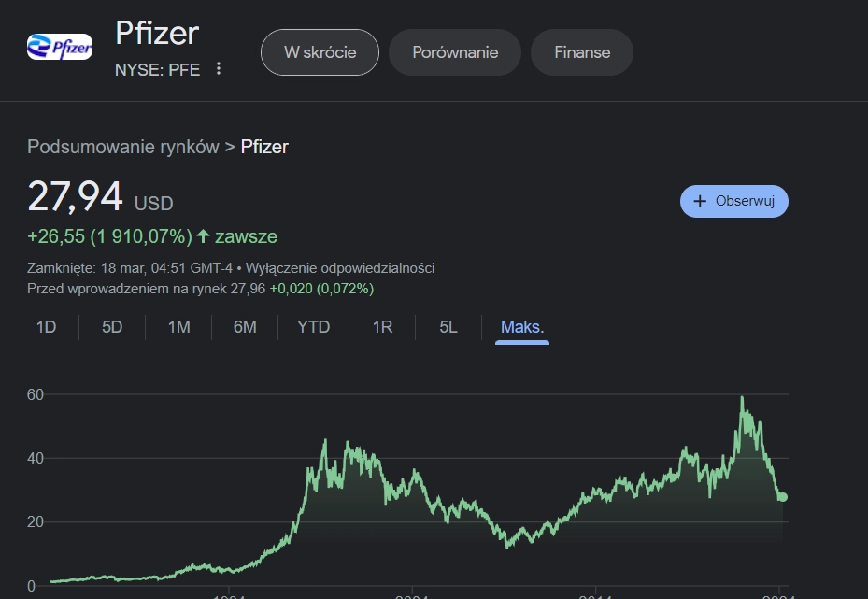Select the 1D time range
The width and height of the screenshot is (868, 599).
click(x=46, y=327)
